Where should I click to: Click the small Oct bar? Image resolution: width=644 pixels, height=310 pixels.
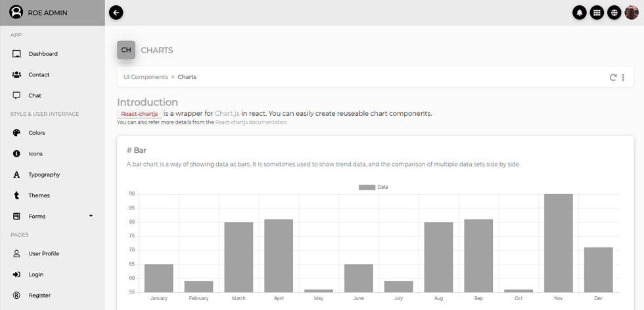coord(518,291)
